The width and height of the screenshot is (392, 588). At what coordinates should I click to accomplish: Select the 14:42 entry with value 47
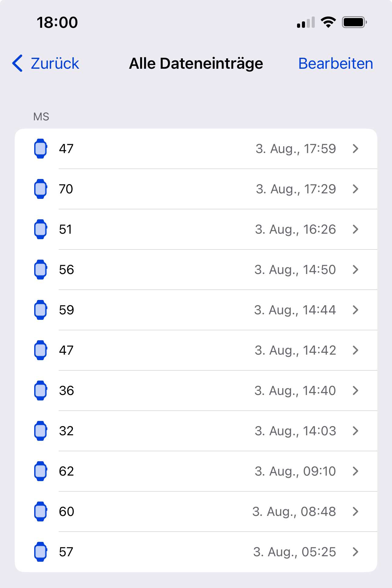(x=196, y=350)
